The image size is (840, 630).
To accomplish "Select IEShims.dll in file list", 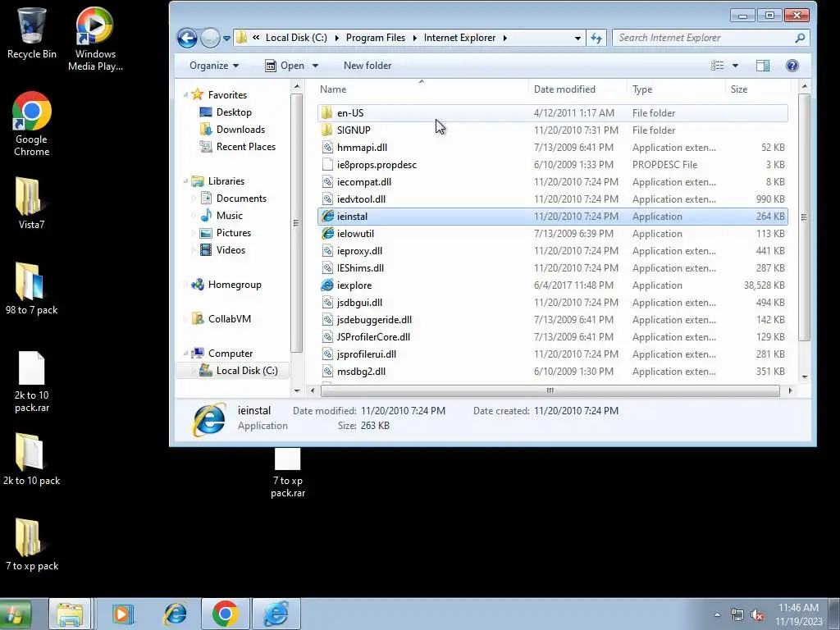I will pos(360,268).
